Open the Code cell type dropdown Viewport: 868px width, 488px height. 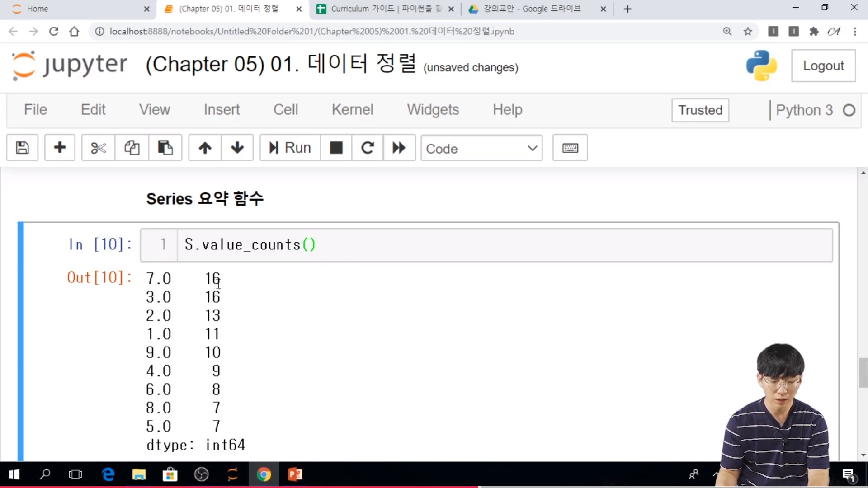pyautogui.click(x=481, y=148)
